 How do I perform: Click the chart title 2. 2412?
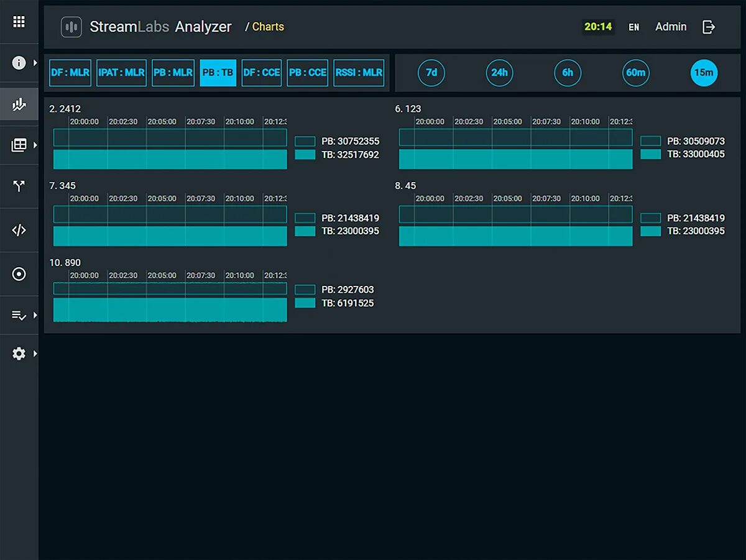(65, 109)
